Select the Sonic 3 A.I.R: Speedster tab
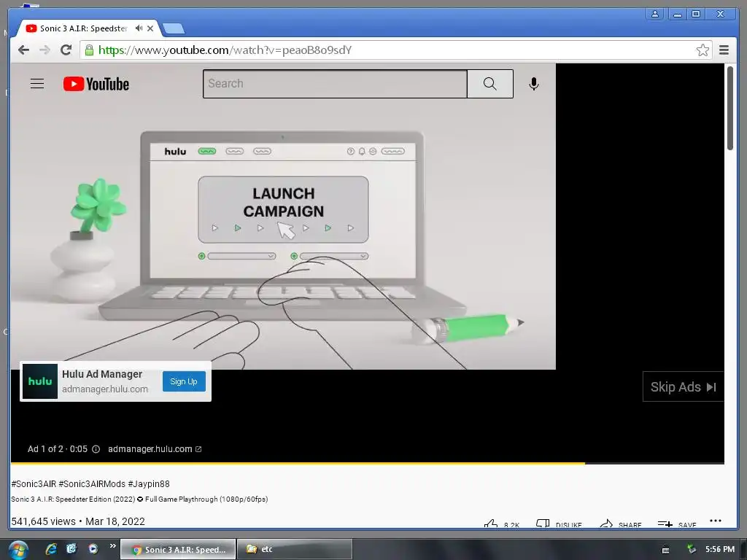This screenshot has height=560, width=747. point(83,28)
